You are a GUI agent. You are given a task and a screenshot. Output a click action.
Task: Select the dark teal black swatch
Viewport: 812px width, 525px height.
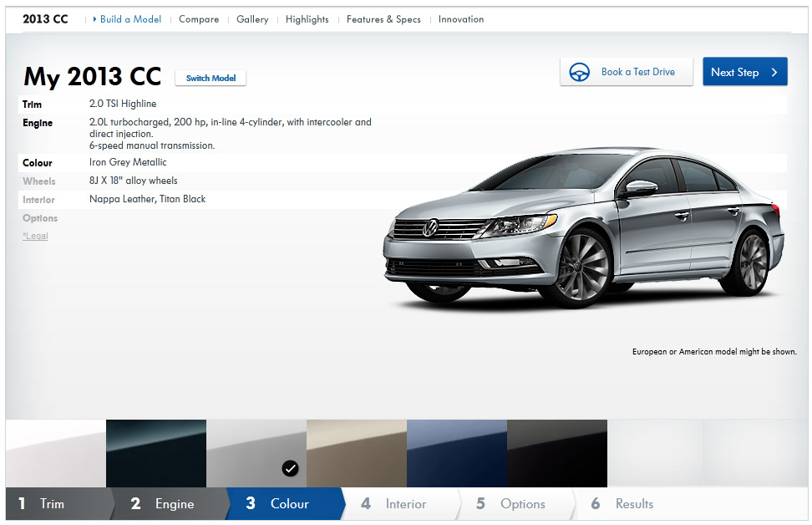[156, 453]
